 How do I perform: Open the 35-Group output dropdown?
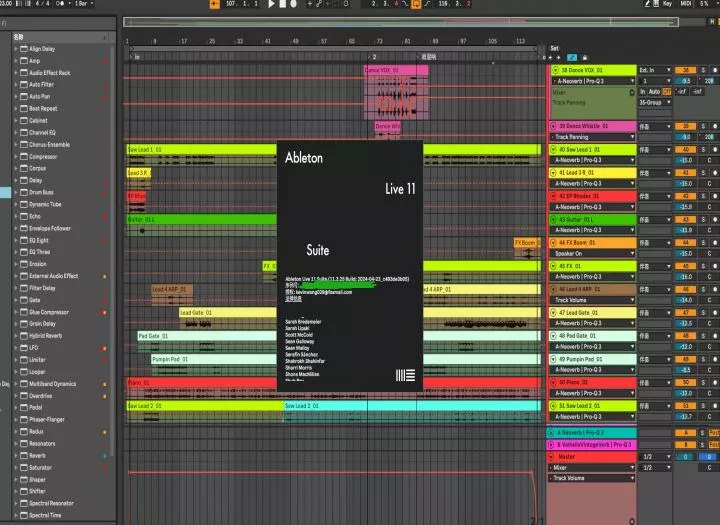click(x=655, y=102)
